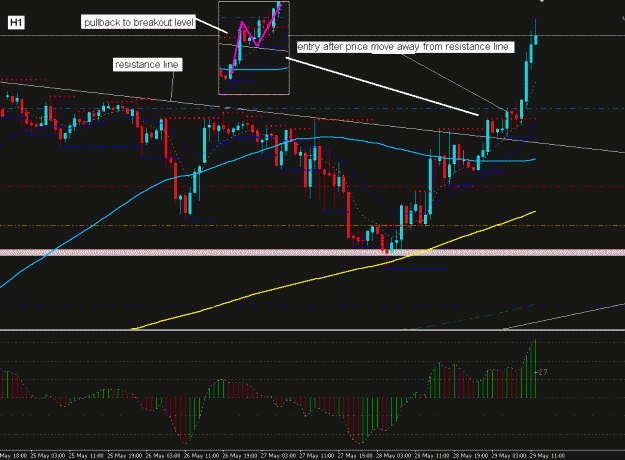625x460 pixels.
Task: Click the '29 May 03:00' time axis label
Action: 509,456
